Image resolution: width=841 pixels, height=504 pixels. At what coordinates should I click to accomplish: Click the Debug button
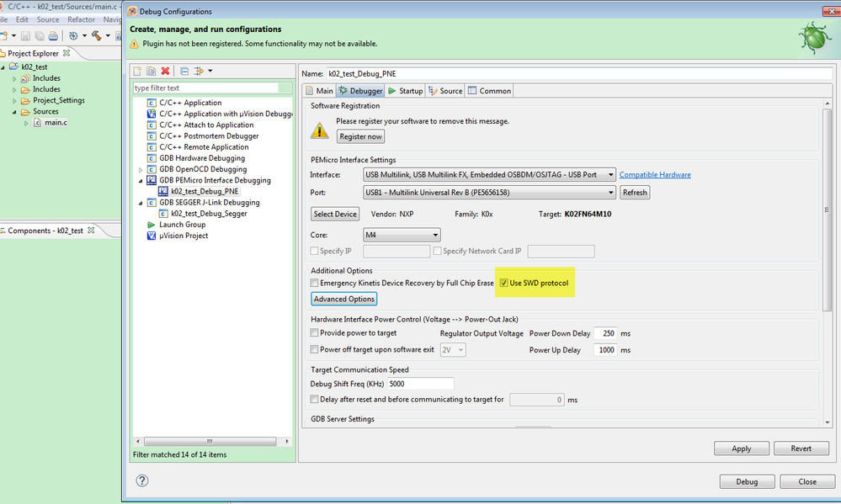(x=748, y=481)
